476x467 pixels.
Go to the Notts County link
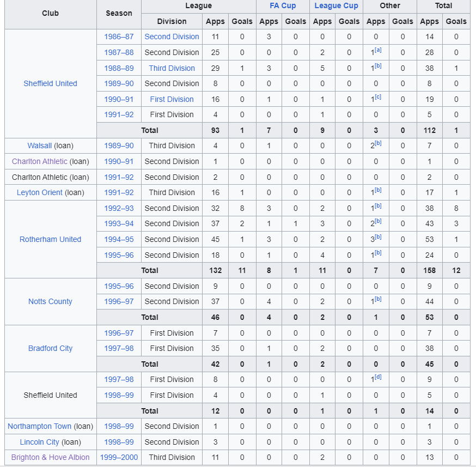[51, 301]
